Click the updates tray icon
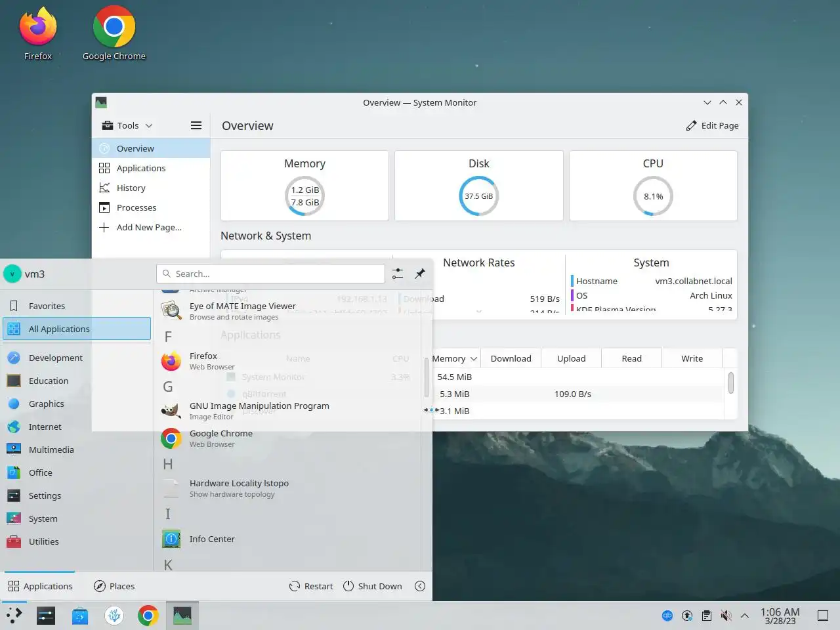 click(687, 616)
